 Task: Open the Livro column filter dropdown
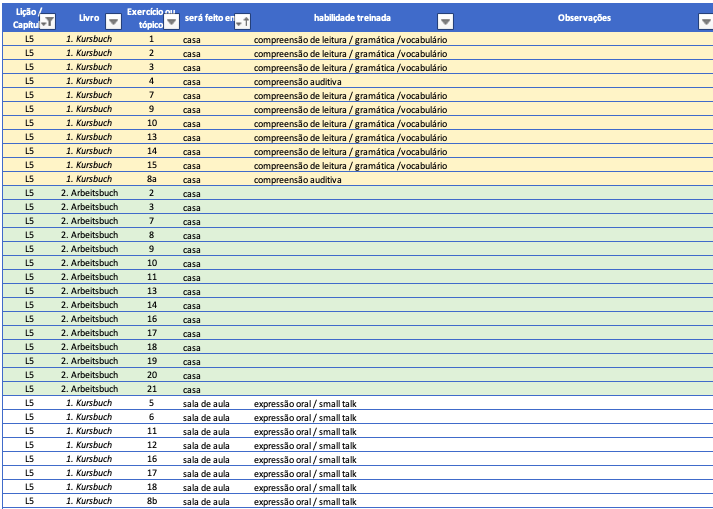click(112, 21)
